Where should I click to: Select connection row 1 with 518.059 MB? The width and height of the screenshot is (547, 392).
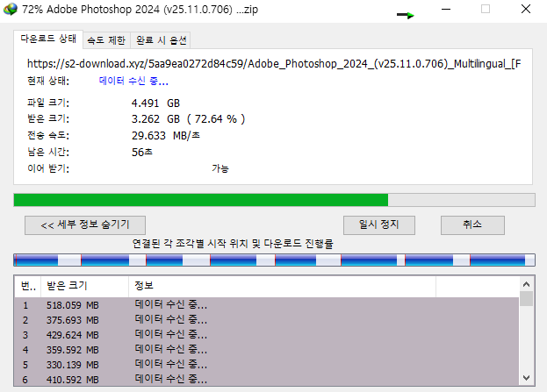pos(267,305)
